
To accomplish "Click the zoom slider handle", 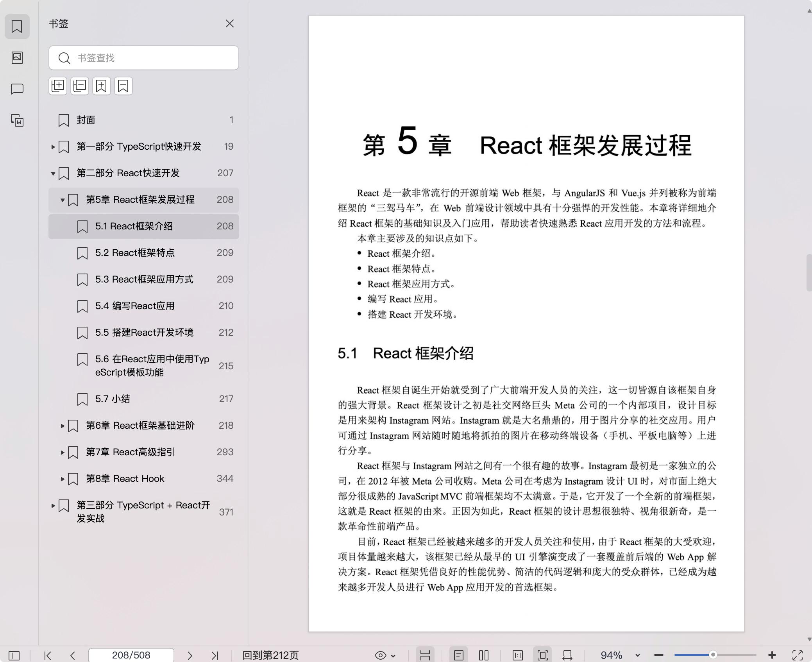I will coord(713,655).
